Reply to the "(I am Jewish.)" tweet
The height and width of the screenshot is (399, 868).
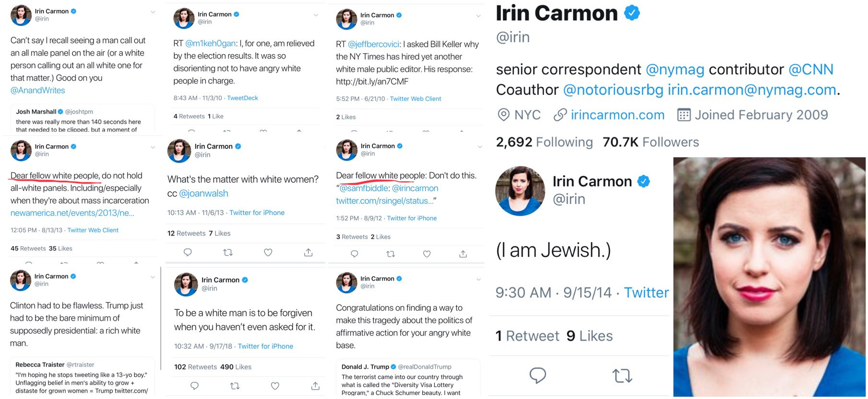538,375
